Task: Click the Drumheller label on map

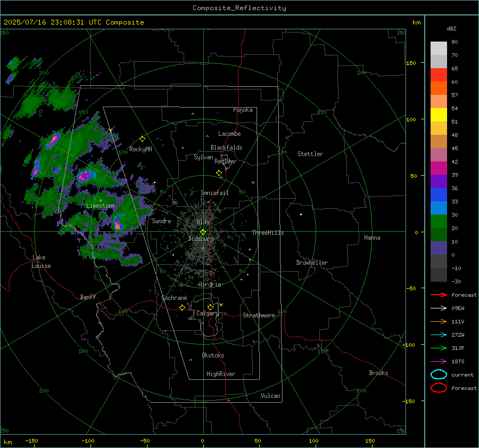Action: tap(312, 263)
